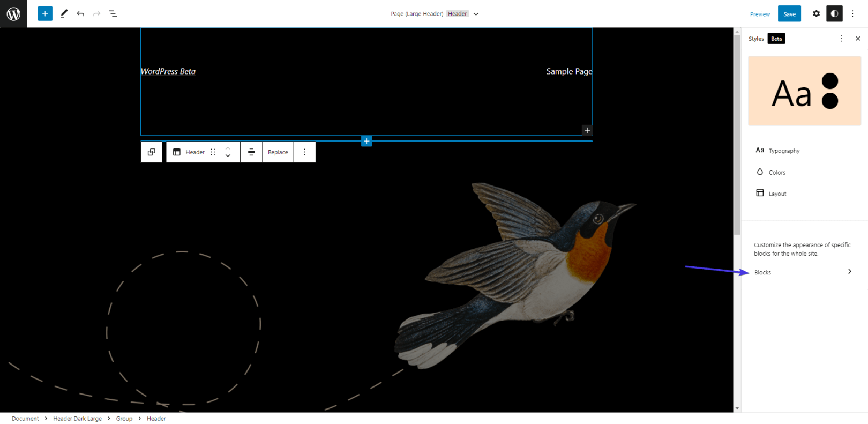The height and width of the screenshot is (424, 868).
Task: Select Header Dark Large in the breadcrumb
Action: point(77,419)
